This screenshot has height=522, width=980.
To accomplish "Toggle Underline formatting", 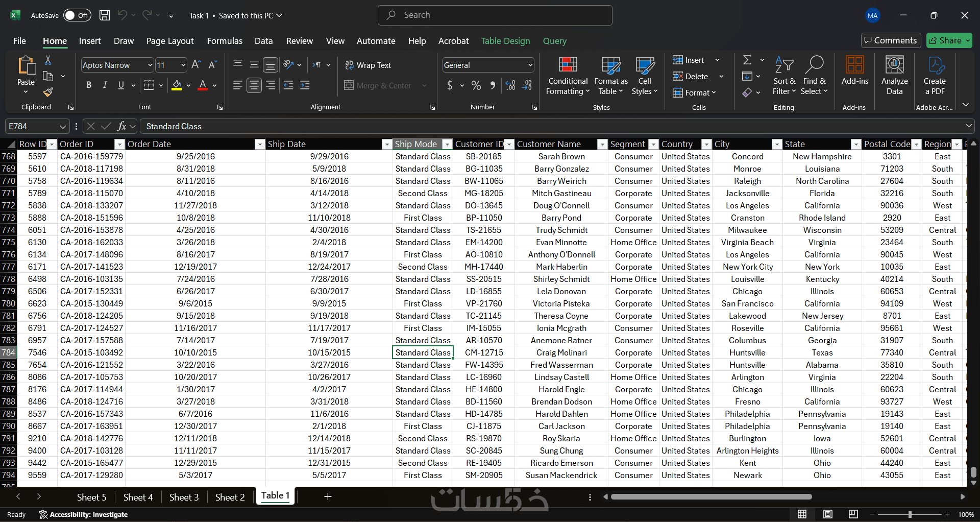I will [x=121, y=85].
